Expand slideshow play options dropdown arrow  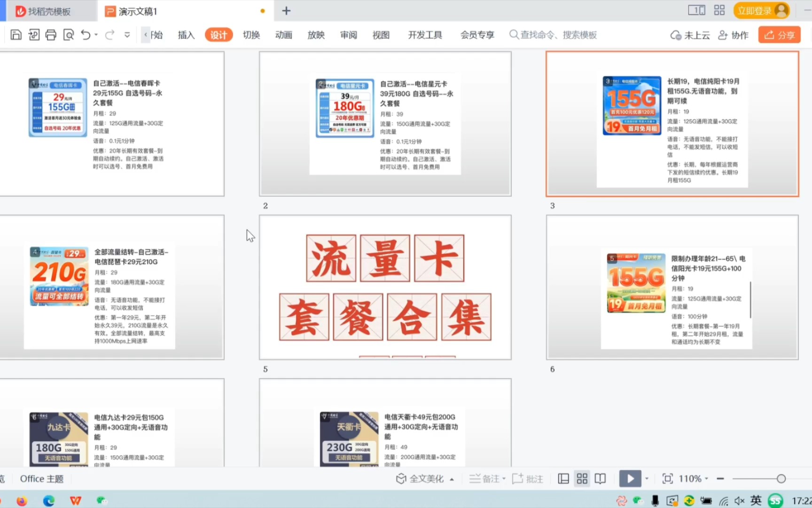(647, 479)
